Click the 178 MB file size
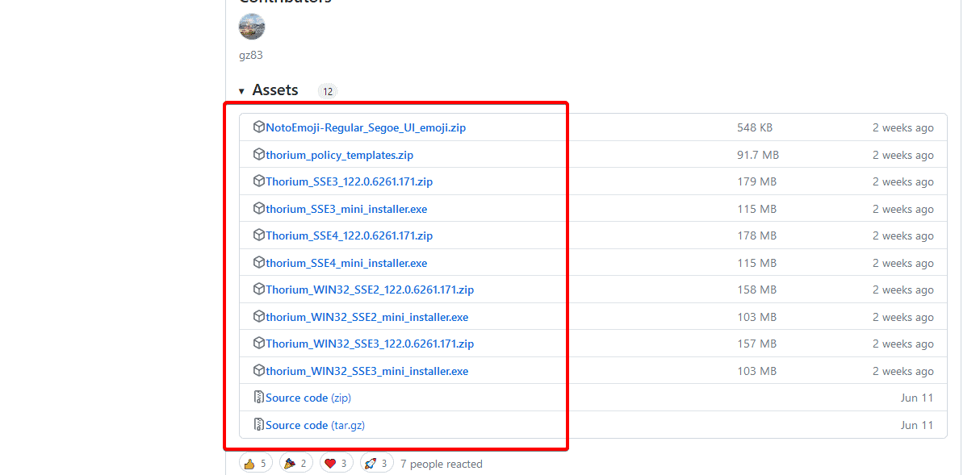 coord(756,235)
